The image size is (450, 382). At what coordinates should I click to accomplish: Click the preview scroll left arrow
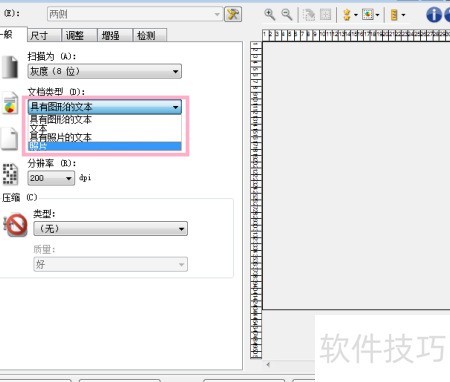coord(268,365)
